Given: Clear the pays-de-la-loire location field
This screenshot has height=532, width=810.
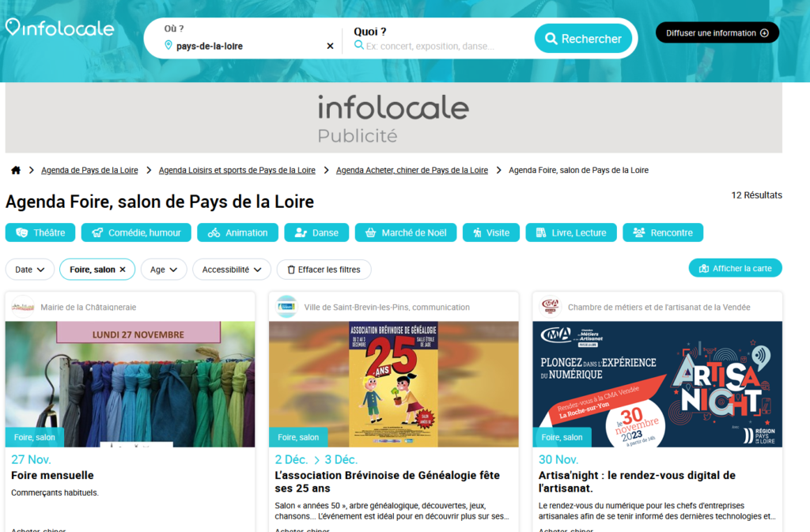Looking at the screenshot, I should coord(330,46).
